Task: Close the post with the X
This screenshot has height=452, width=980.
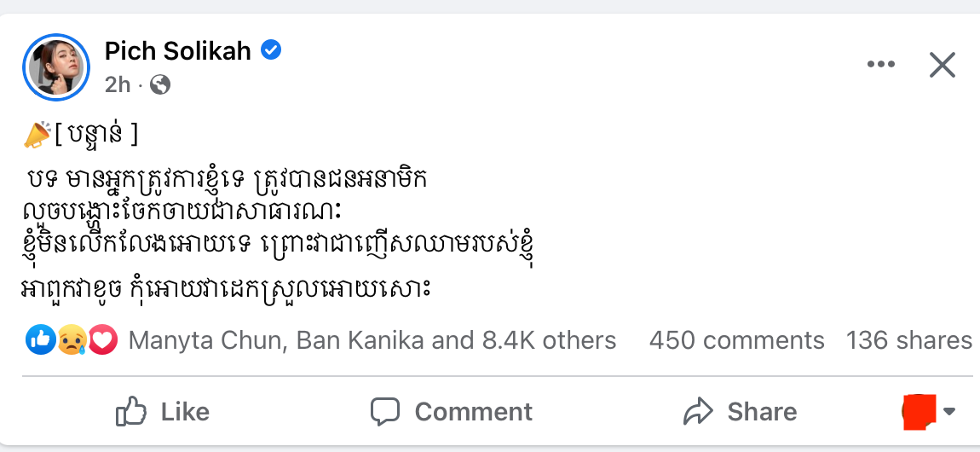Action: [x=942, y=65]
